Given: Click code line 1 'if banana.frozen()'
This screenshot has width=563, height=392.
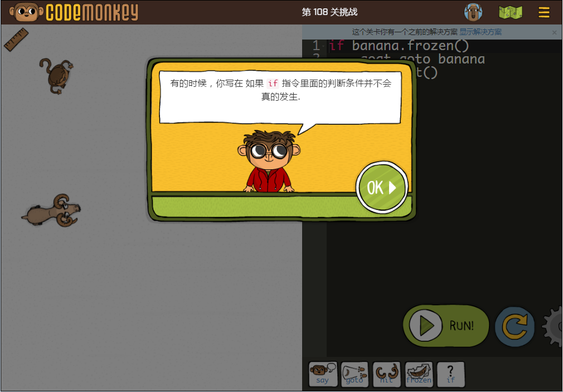Looking at the screenshot, I should pyautogui.click(x=399, y=46).
